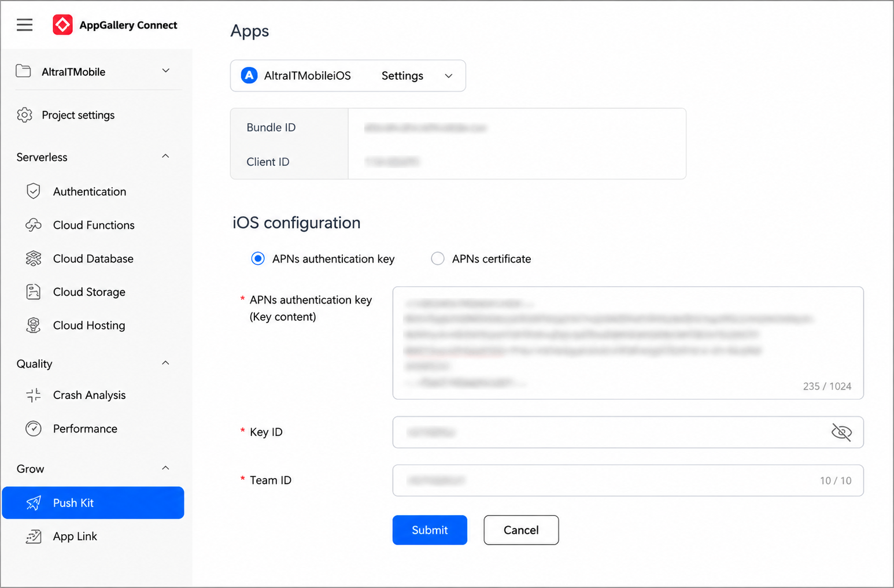Click the iOS configuration heading
Screen dimensions: 894x588
pos(297,223)
